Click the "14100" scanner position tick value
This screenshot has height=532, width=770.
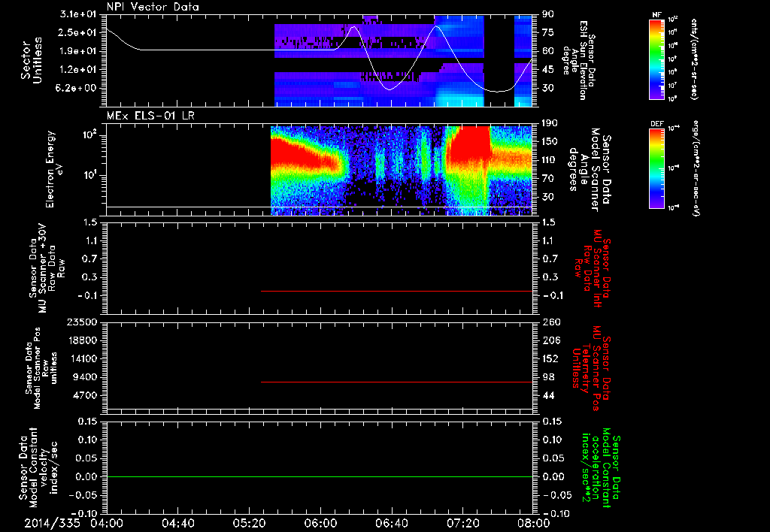(81, 358)
